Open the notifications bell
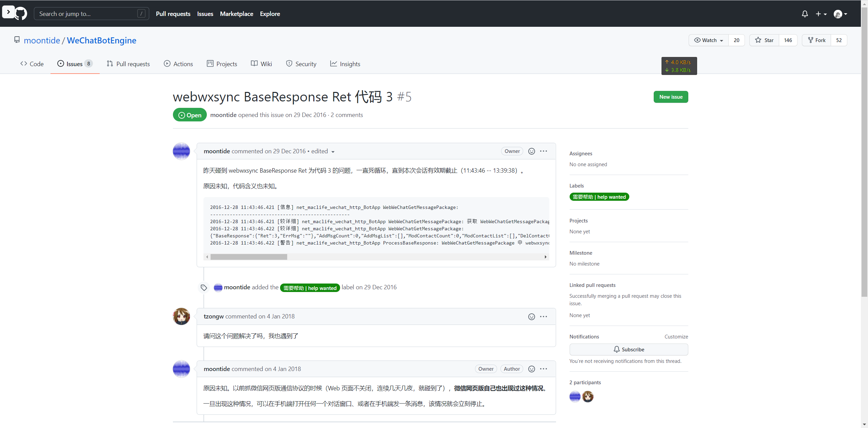 (x=805, y=14)
